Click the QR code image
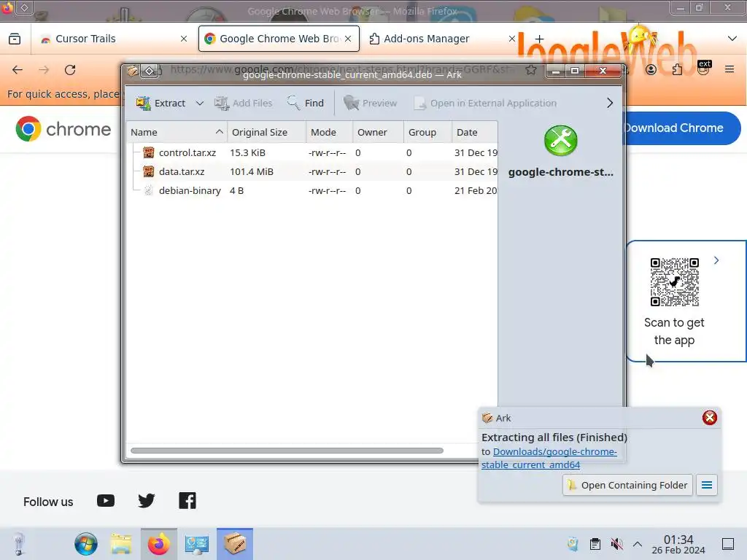This screenshot has height=560, width=747. (675, 282)
